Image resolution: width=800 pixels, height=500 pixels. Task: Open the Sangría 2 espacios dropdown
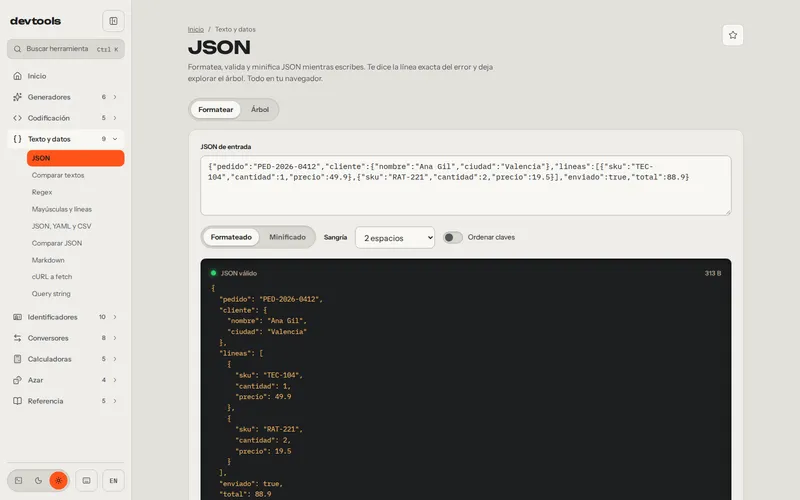(x=395, y=238)
